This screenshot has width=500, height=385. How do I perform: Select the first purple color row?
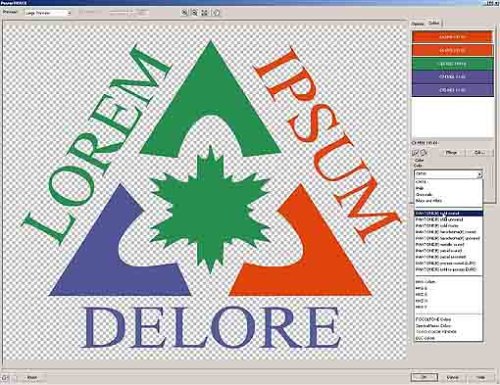(452, 77)
